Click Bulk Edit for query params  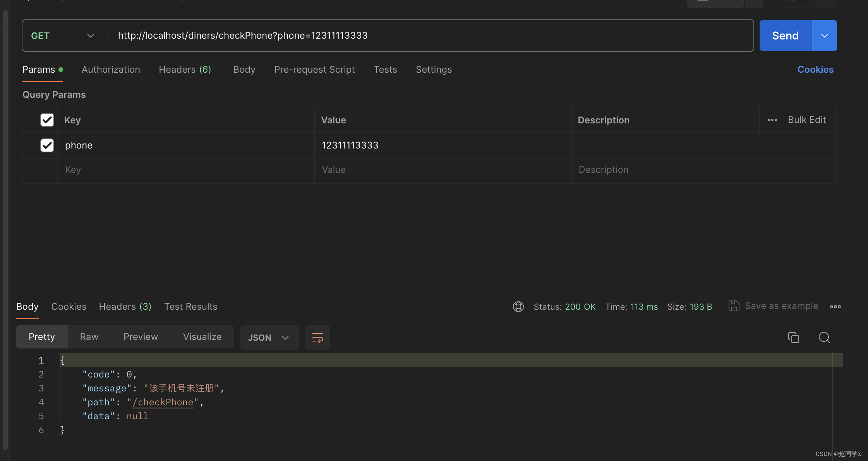pos(807,120)
